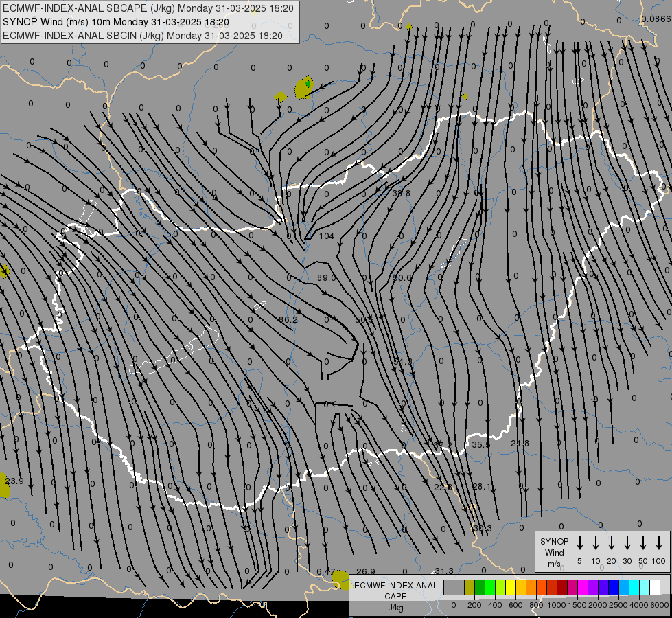Viewport: 672px width, 618px height.
Task: Click the 104 CAPE value on map
Action: tap(327, 236)
